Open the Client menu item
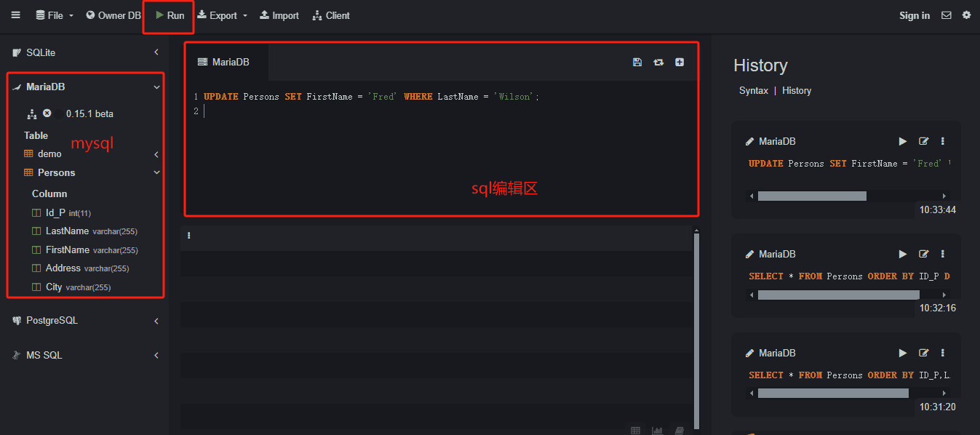 tap(331, 15)
